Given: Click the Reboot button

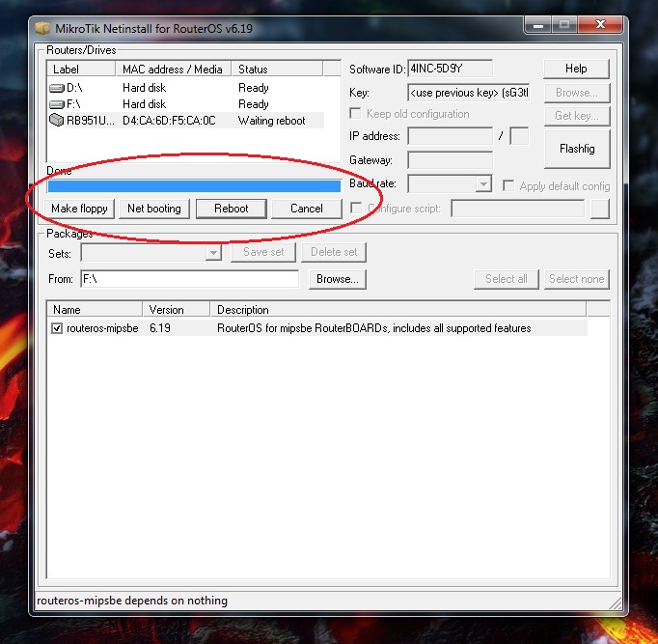Looking at the screenshot, I should [x=232, y=209].
